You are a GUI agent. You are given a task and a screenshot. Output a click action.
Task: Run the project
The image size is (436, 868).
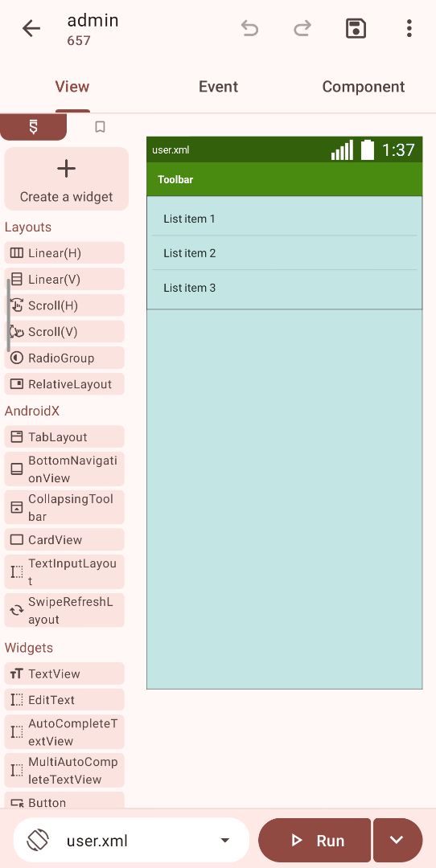[x=315, y=841]
